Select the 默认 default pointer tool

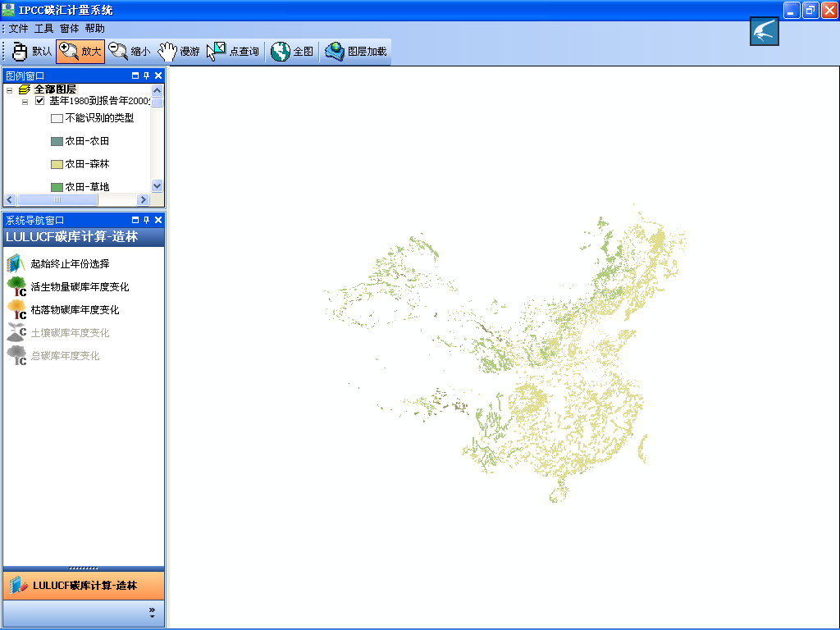click(32, 52)
